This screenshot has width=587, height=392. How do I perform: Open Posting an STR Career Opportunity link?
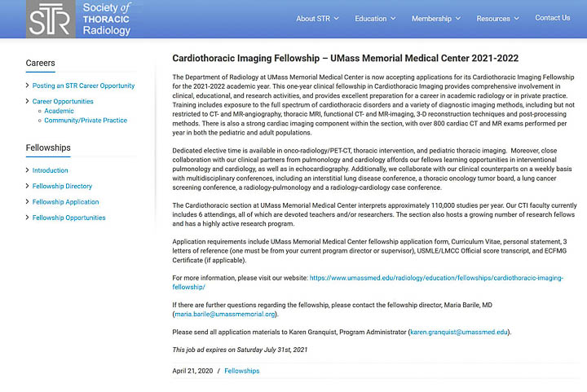(x=83, y=86)
